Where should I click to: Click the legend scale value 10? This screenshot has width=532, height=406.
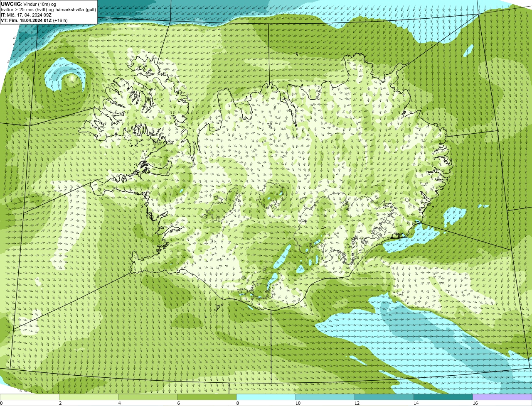coord(298,403)
